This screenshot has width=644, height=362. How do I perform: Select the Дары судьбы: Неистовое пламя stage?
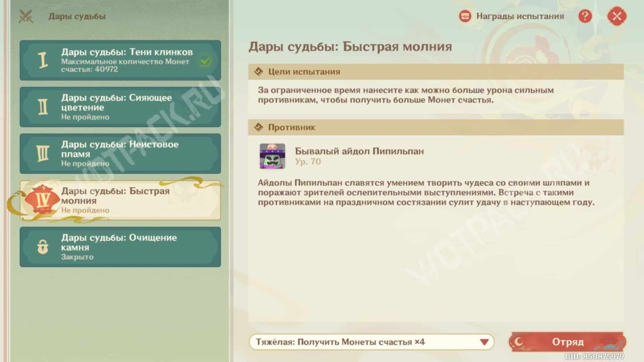point(127,153)
